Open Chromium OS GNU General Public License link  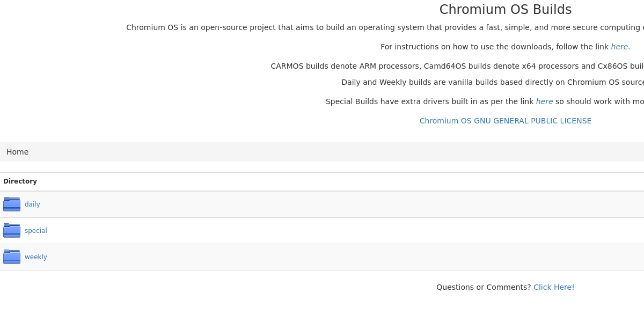tap(506, 121)
